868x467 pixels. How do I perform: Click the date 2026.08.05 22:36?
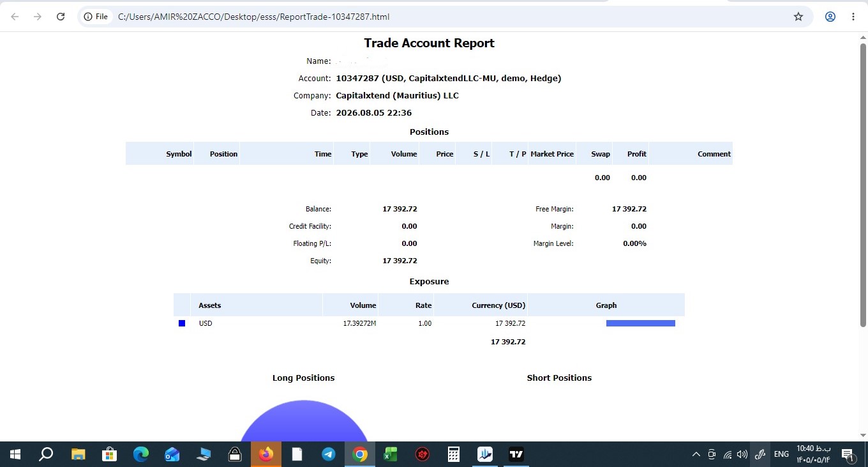coord(373,113)
